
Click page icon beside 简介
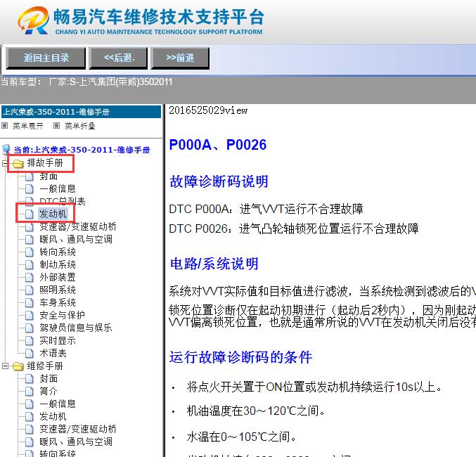[29, 392]
